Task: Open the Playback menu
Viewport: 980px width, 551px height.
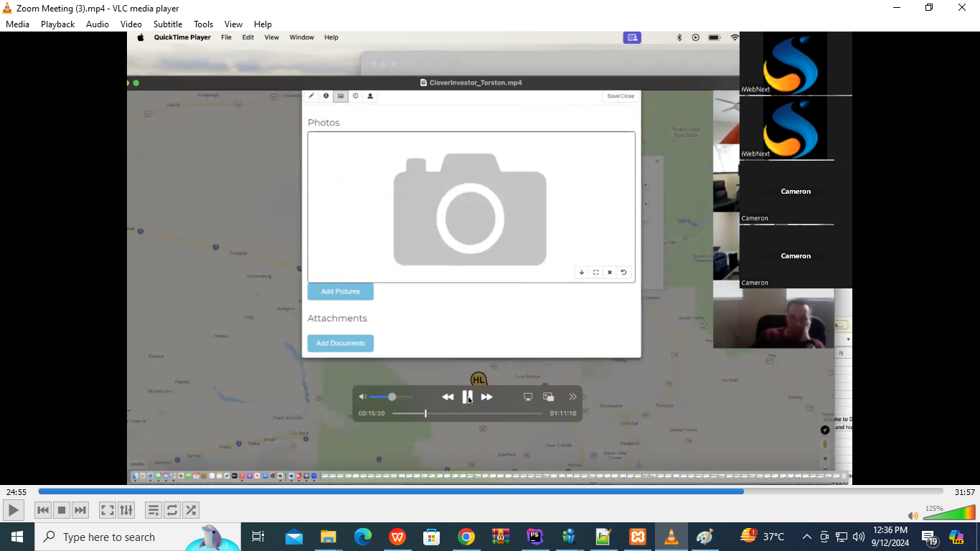Action: pos(57,24)
